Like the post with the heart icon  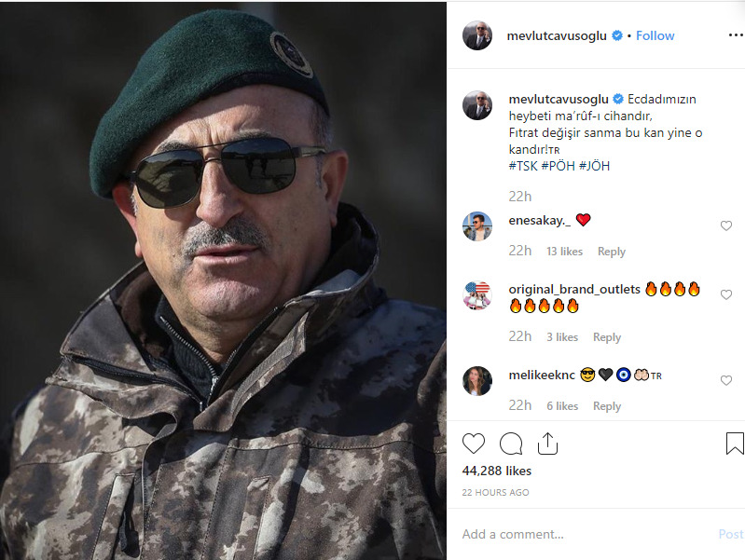pos(474,444)
